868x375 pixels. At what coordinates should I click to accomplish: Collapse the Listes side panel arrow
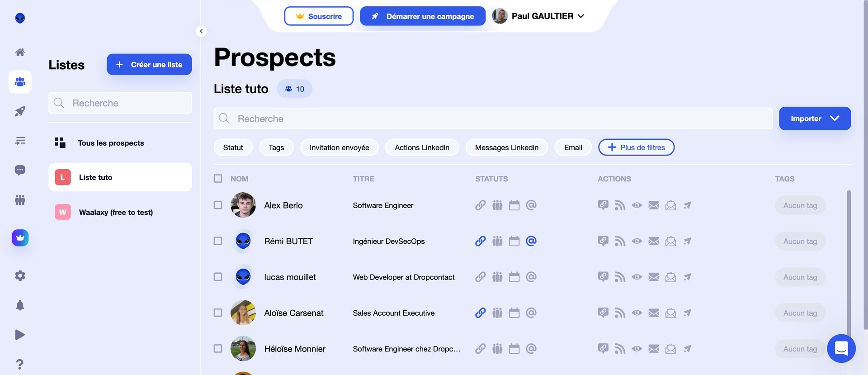[201, 31]
